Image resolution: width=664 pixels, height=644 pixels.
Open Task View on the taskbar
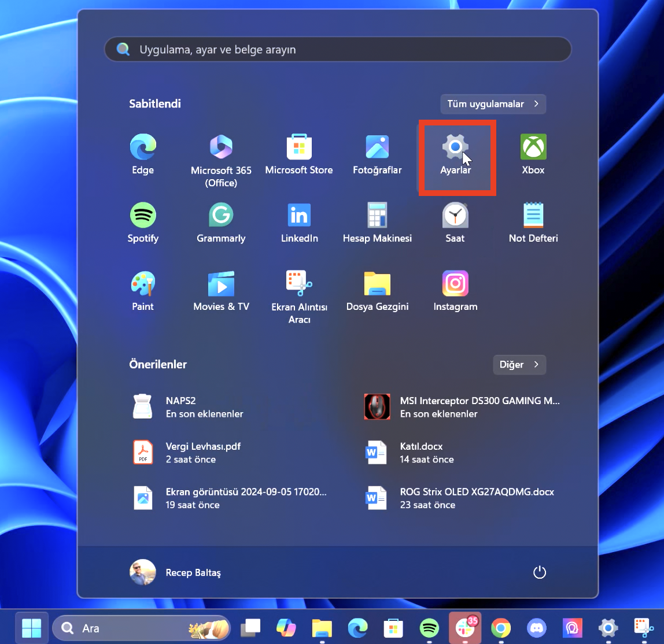click(250, 628)
